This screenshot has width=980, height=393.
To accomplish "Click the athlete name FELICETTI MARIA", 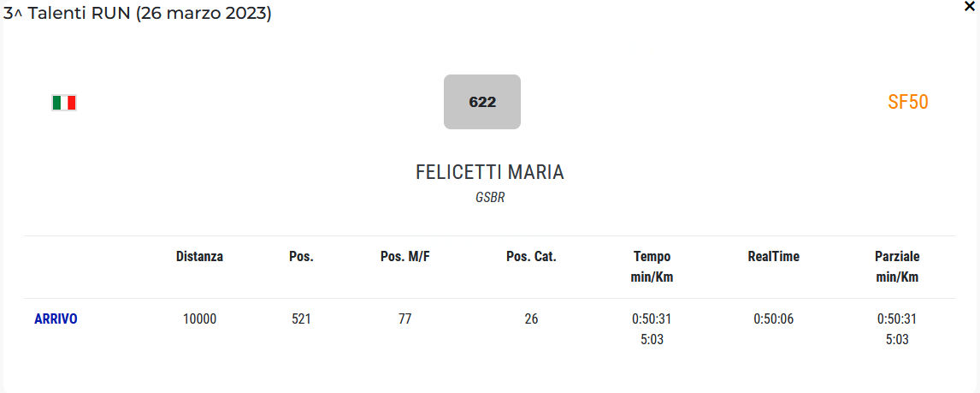I will pyautogui.click(x=490, y=172).
